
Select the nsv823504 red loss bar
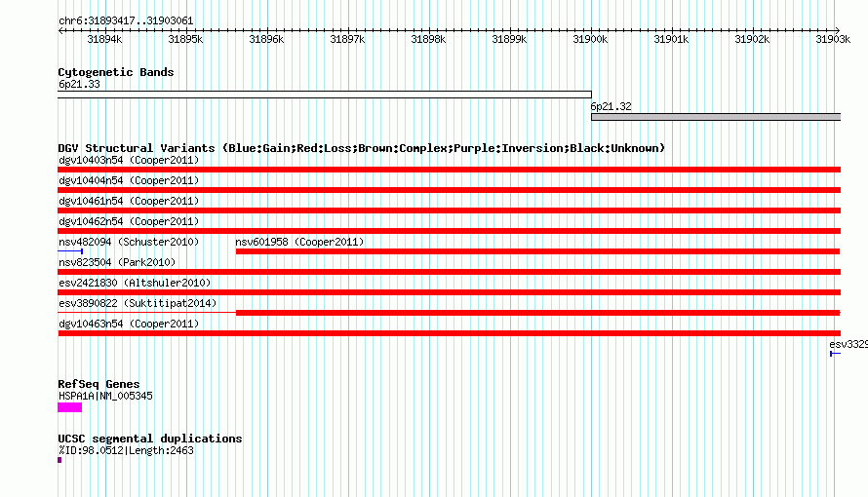pos(449,272)
